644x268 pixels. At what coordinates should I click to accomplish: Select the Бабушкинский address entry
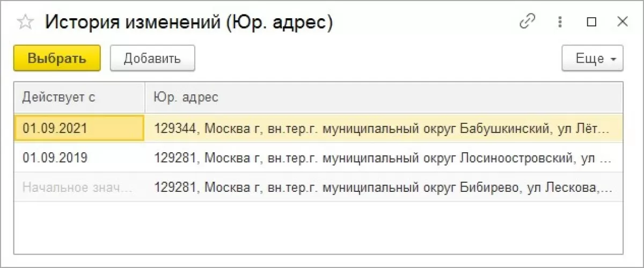click(382, 129)
